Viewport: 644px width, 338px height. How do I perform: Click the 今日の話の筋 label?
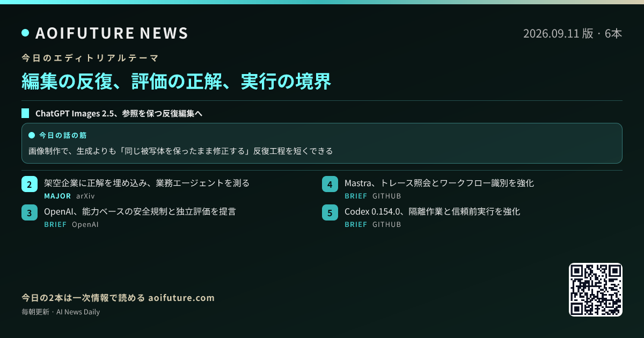63,135
